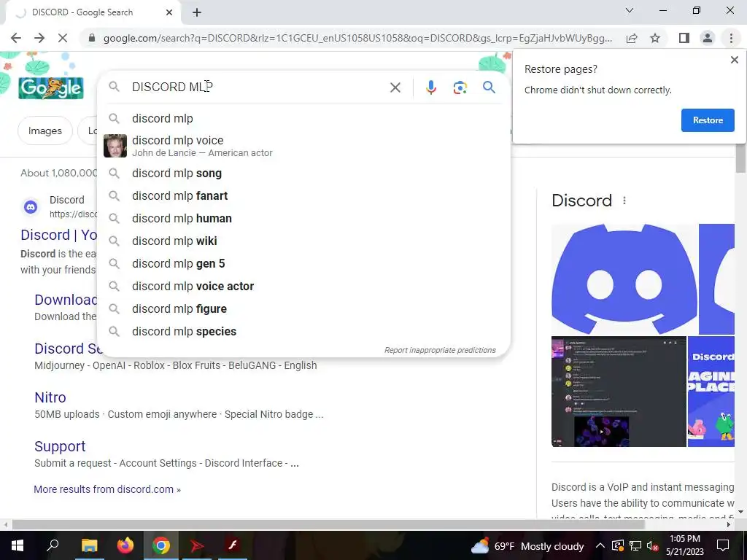Open the Chrome profile avatar
Viewport: 747px width, 560px height.
(x=708, y=38)
